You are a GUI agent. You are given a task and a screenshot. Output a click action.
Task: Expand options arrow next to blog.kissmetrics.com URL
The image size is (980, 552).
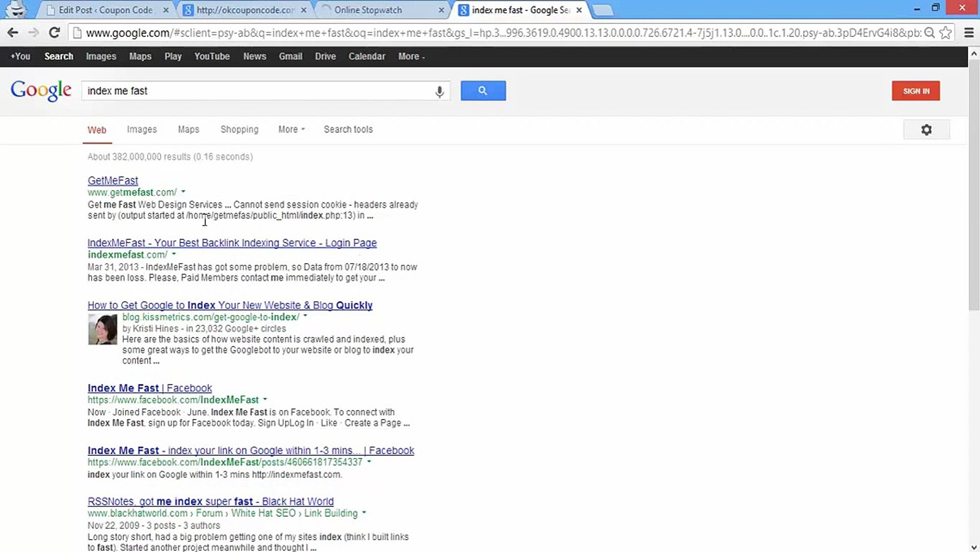(x=305, y=316)
